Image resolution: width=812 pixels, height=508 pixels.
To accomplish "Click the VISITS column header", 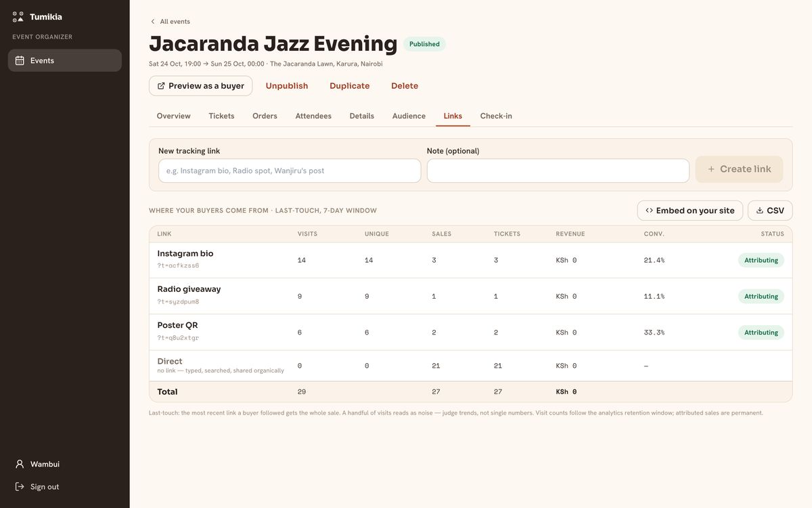I will click(x=307, y=234).
